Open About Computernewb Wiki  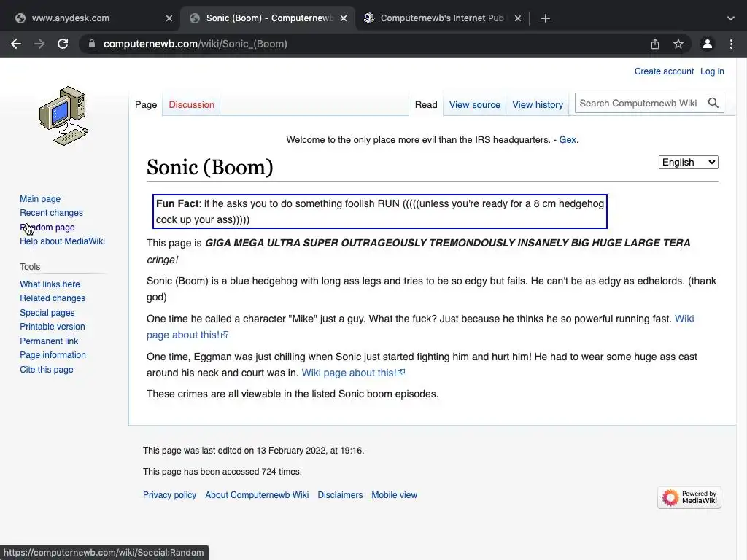257,495
